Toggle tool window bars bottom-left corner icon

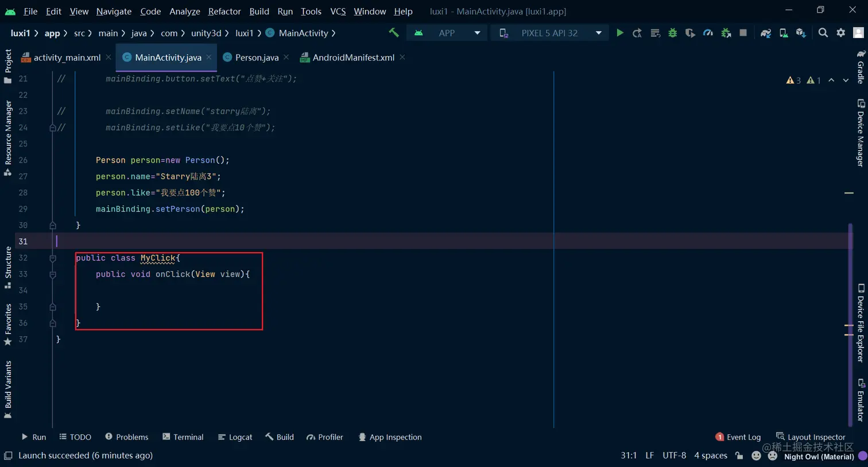8,456
